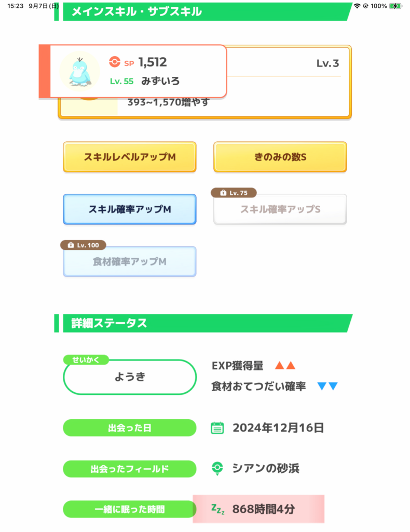Tap the red SP Poké Ball icon
The height and width of the screenshot is (532, 410).
(115, 62)
